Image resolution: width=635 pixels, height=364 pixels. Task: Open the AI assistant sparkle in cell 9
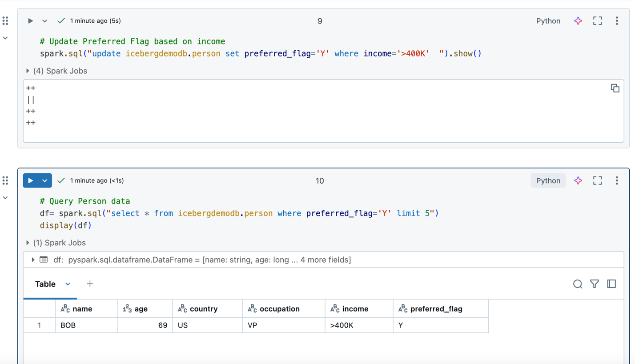578,21
